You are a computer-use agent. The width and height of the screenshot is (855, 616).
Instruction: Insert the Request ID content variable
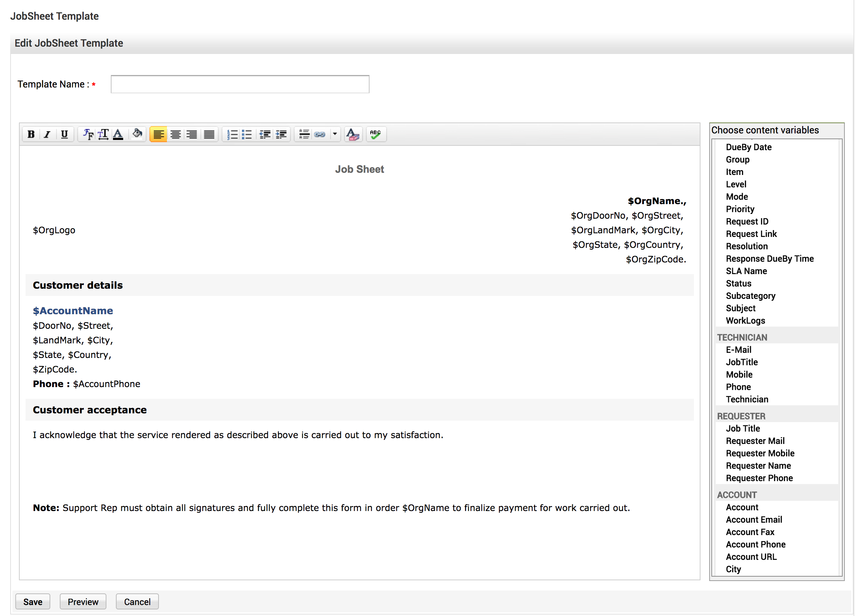point(747,222)
